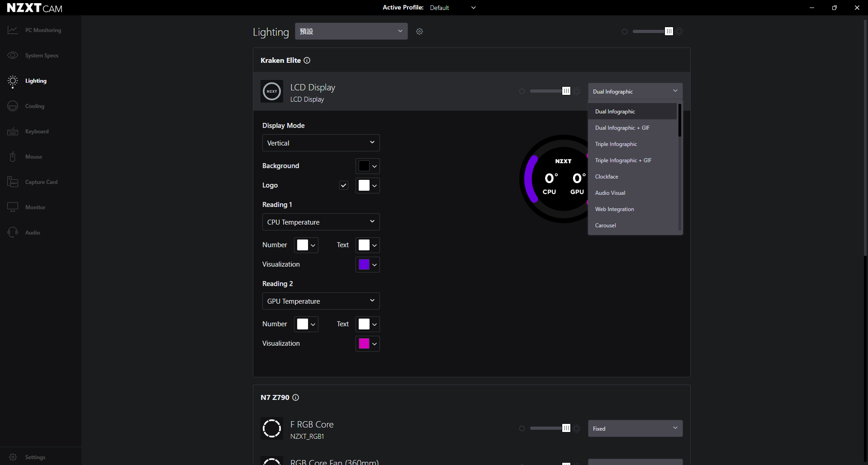Select the Mouse sidebar icon
The height and width of the screenshot is (465, 868).
click(x=13, y=157)
